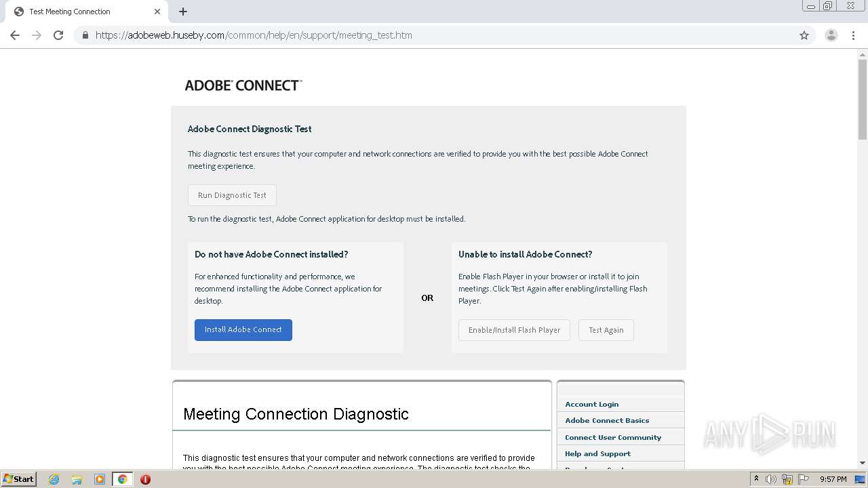Show hidden system tray icons

(756, 479)
